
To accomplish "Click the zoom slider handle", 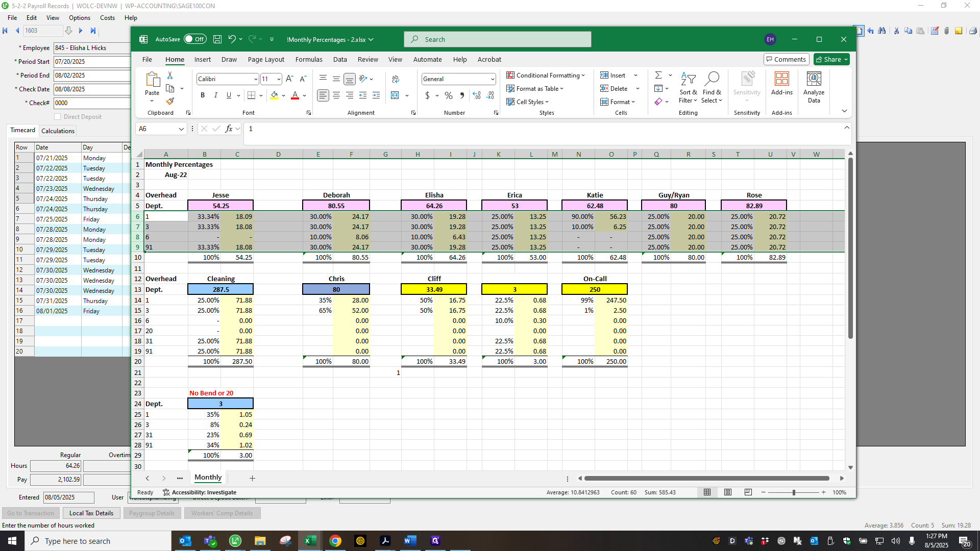I will (x=794, y=492).
